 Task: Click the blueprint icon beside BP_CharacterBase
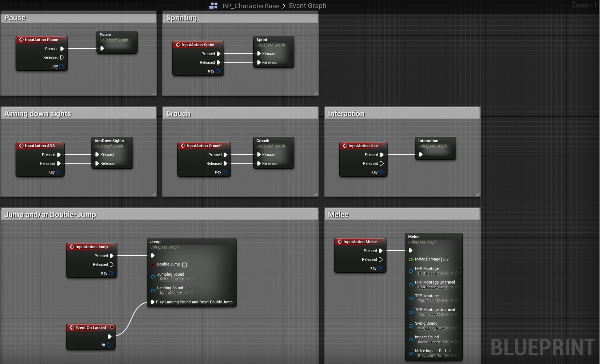click(213, 6)
